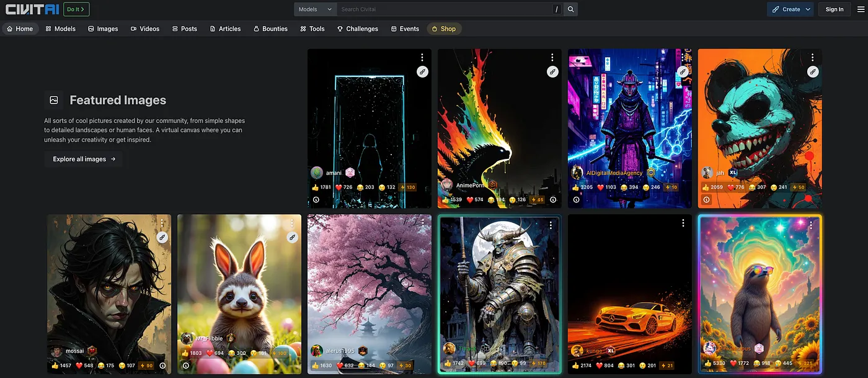Expand the Create button dropdown arrow
This screenshot has height=378, width=868.
point(807,9)
